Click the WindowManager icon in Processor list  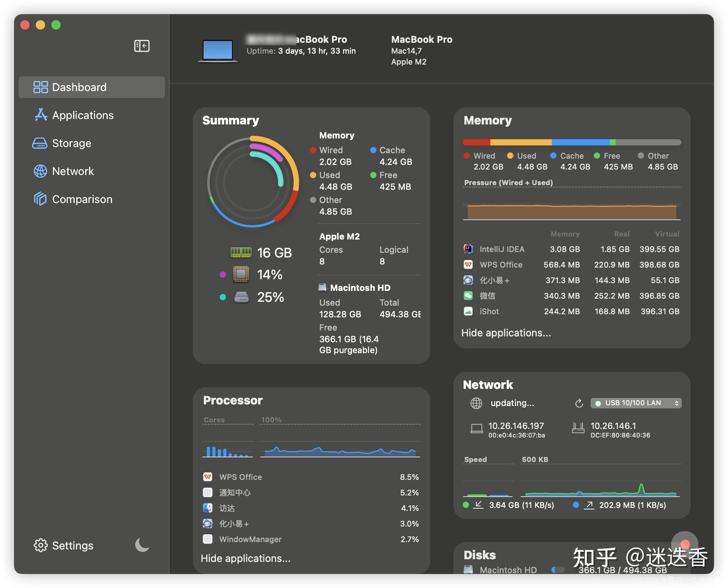(208, 539)
